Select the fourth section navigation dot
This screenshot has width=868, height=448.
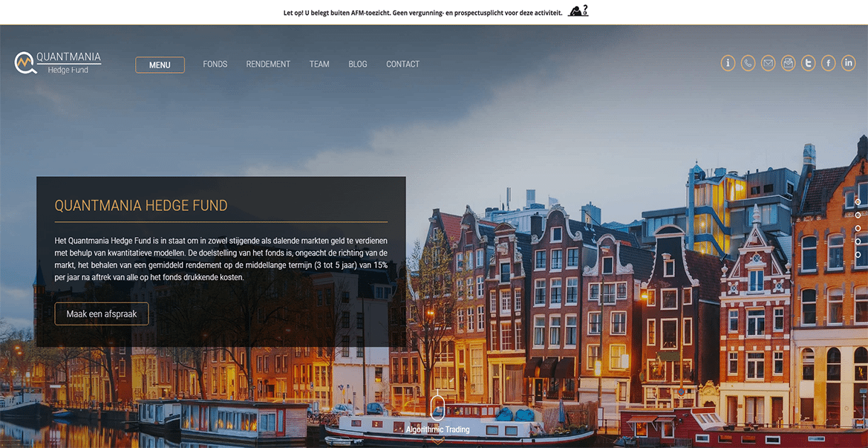858,241
